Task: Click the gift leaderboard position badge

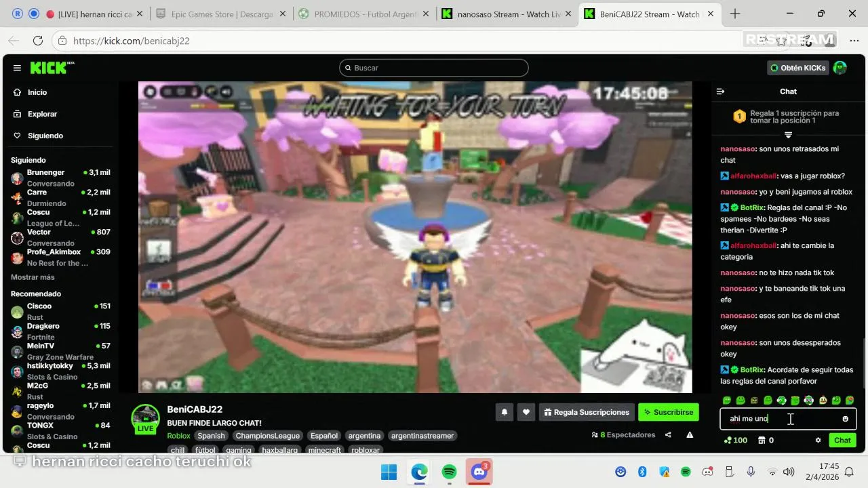Action: tap(739, 117)
